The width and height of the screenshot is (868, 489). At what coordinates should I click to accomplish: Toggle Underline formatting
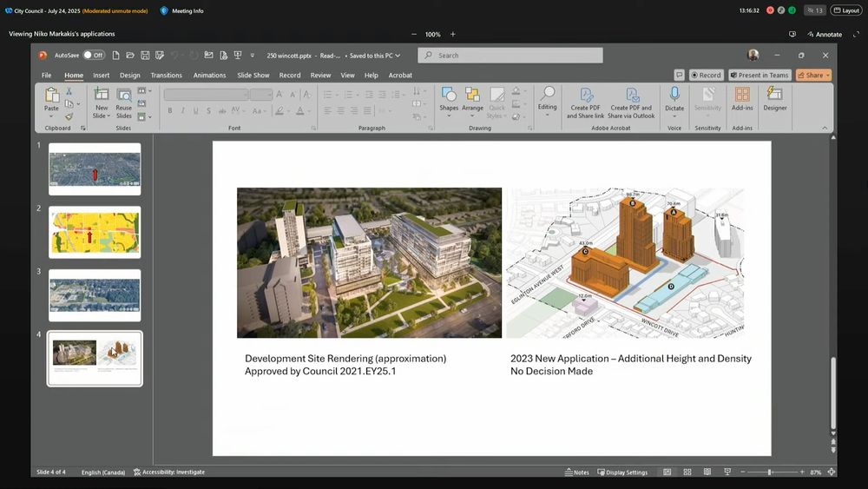(x=195, y=111)
